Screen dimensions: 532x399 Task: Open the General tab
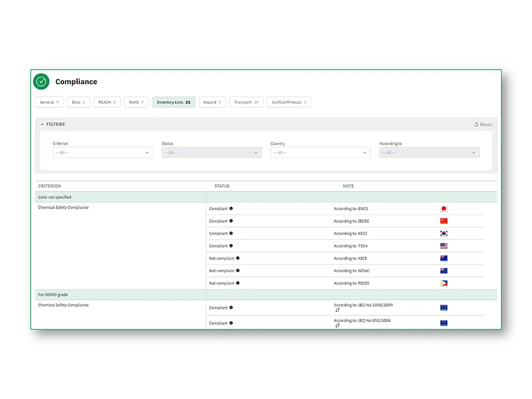(49, 102)
